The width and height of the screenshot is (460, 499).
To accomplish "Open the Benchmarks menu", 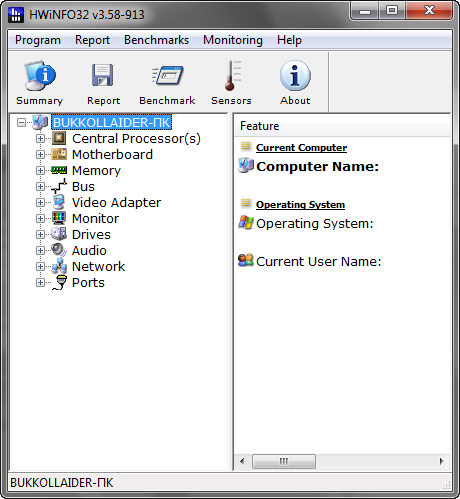I will click(x=156, y=40).
